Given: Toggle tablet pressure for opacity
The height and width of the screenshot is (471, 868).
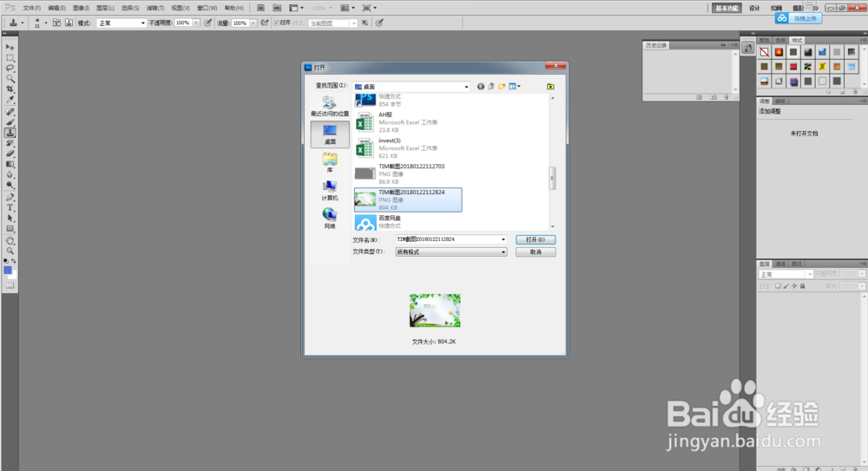Looking at the screenshot, I should click(207, 23).
